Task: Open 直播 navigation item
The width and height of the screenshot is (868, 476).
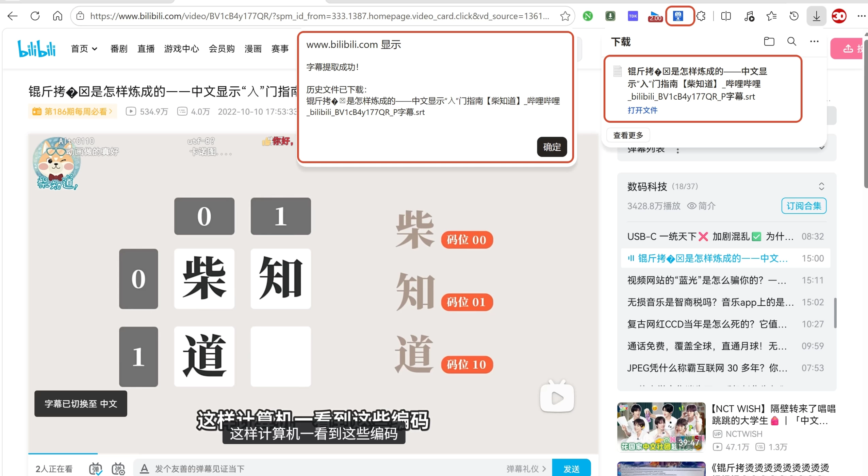Action: tap(146, 49)
